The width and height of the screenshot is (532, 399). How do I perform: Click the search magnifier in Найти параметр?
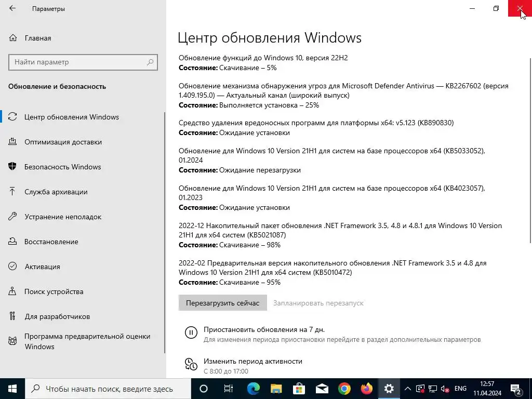pos(150,62)
